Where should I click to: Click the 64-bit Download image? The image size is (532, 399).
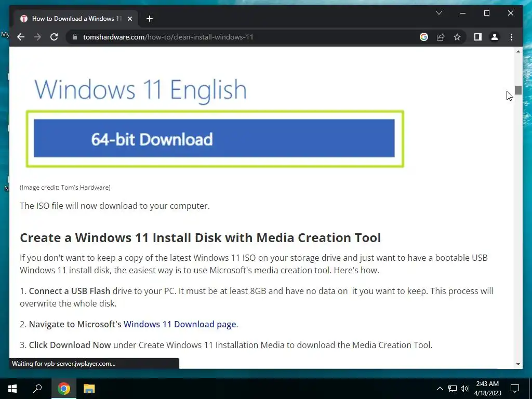coord(215,138)
